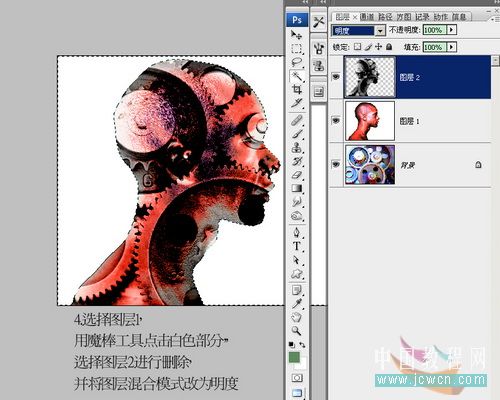This screenshot has height=400, width=500.
Task: Open the 填充 fill slider arrow
Action: coord(452,47)
